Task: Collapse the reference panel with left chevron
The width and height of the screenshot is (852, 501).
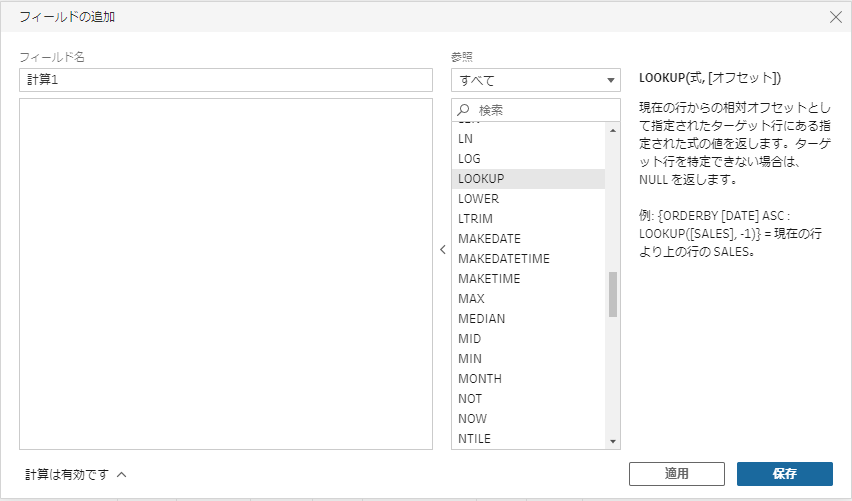Action: click(x=443, y=249)
